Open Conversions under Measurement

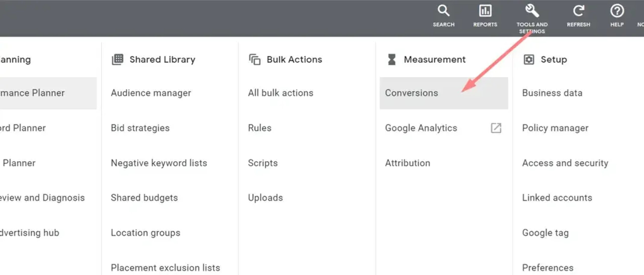pos(412,93)
